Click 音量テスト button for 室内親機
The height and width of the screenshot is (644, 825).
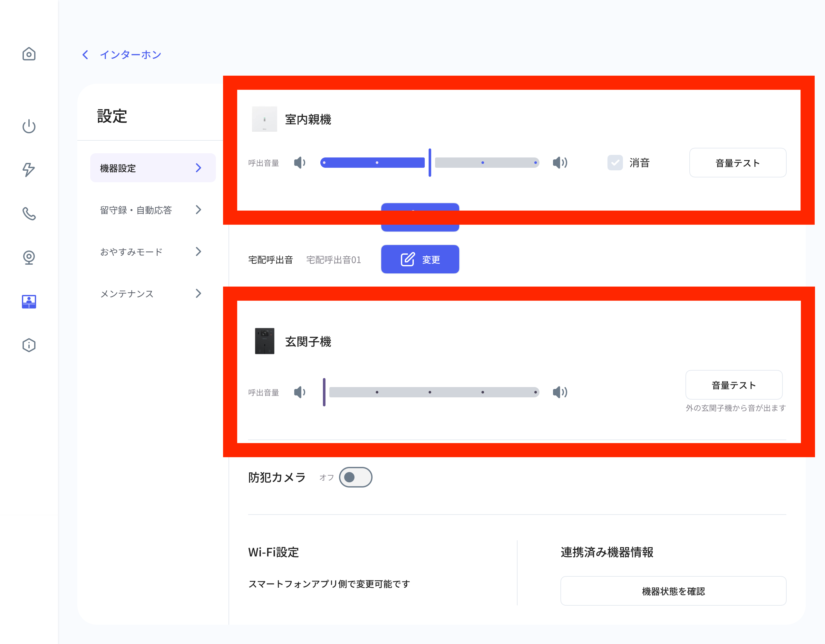[738, 163]
